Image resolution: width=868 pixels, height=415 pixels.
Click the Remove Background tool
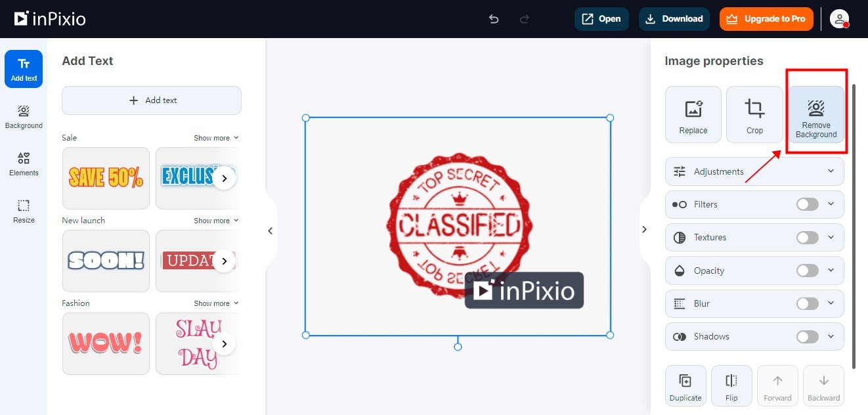[x=816, y=114]
